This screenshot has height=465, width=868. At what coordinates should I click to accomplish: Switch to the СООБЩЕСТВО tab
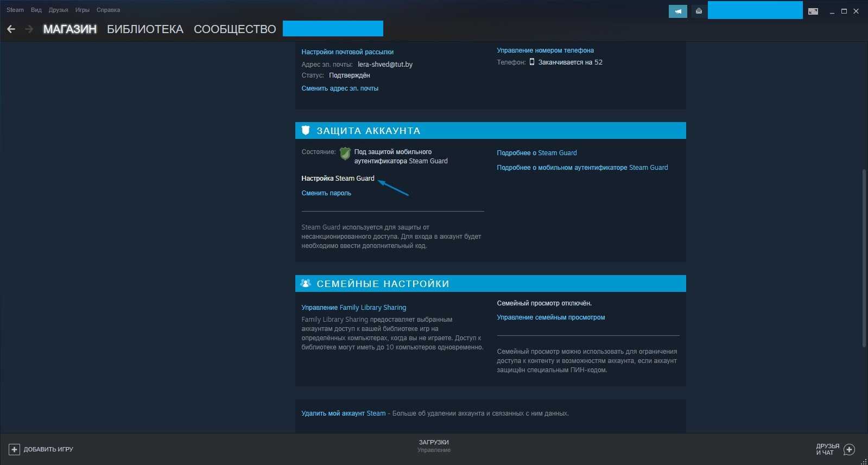click(x=235, y=29)
